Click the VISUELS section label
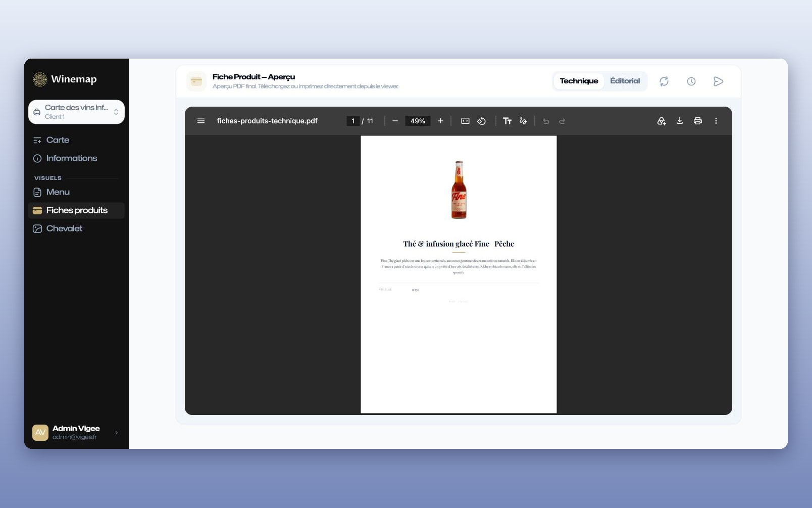The width and height of the screenshot is (812, 508). point(48,178)
